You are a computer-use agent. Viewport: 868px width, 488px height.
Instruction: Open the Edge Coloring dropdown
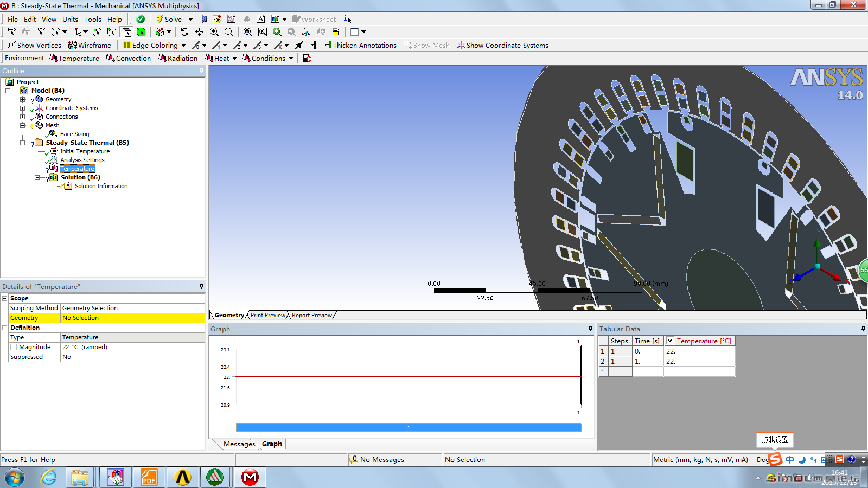[183, 45]
